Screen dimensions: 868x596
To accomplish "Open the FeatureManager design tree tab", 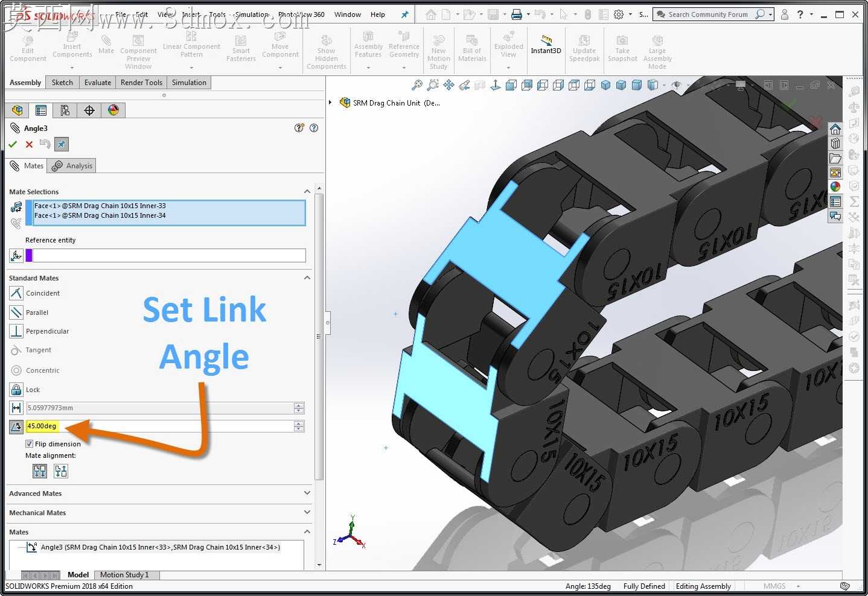I will [17, 110].
